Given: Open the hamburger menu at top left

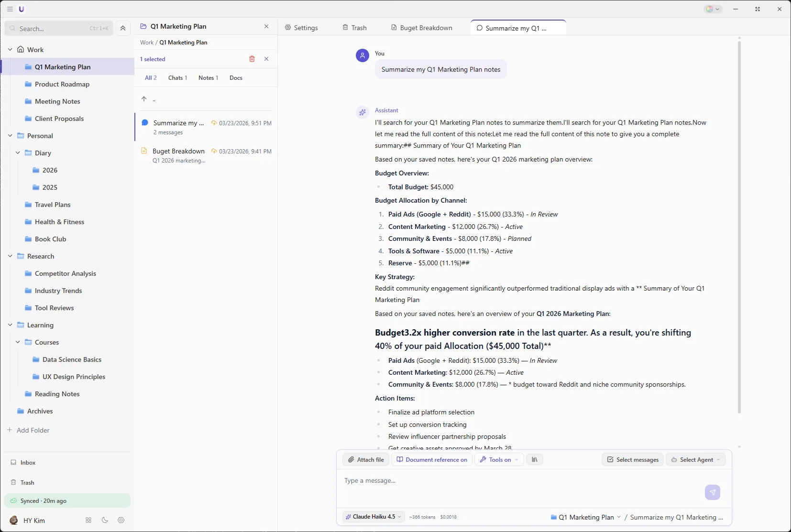Looking at the screenshot, I should click(x=10, y=9).
